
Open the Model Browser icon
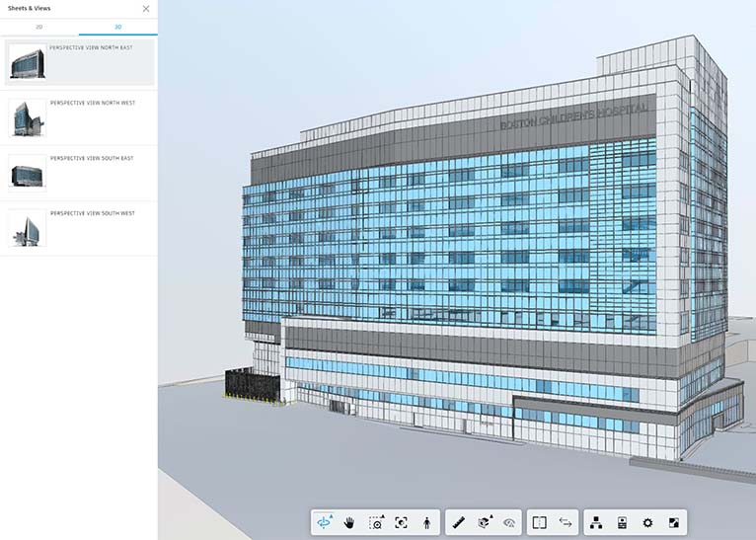(x=597, y=522)
